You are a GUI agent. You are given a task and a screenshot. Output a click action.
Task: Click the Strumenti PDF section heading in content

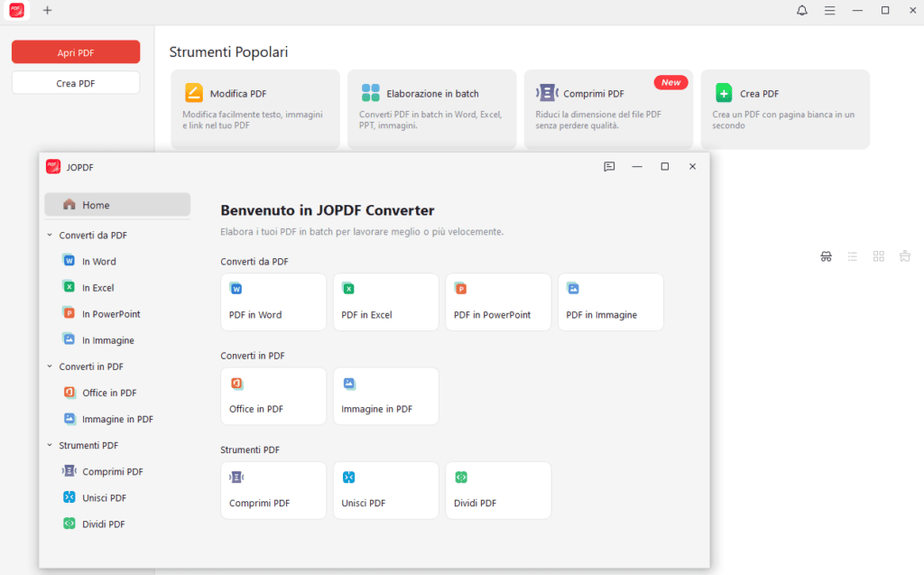[250, 450]
